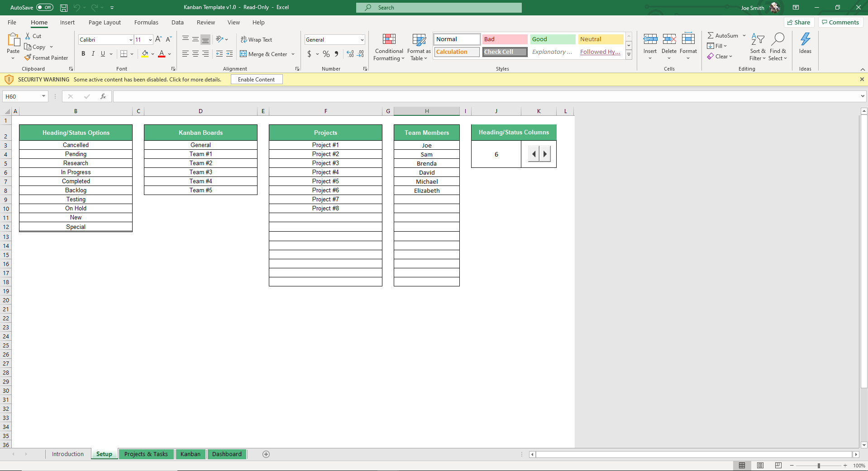This screenshot has width=868, height=471.
Task: Toggle Wrap Text
Action: coord(256,40)
